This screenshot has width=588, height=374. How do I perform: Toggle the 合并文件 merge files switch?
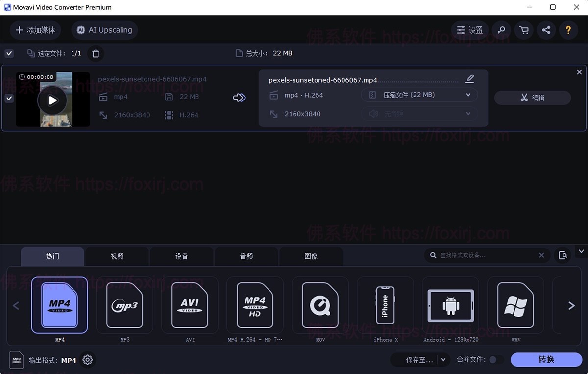496,359
